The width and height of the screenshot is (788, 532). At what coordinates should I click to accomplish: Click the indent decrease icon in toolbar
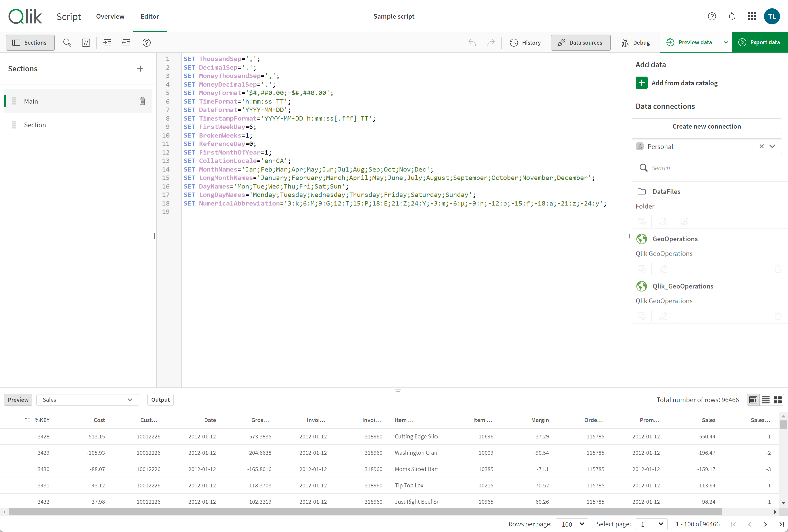(x=126, y=42)
